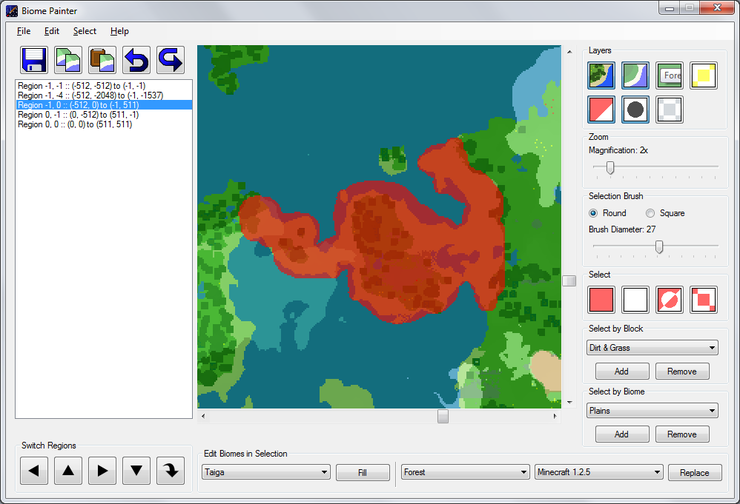Open the Taiga fill biome dropdown
The image size is (740, 504).
266,472
